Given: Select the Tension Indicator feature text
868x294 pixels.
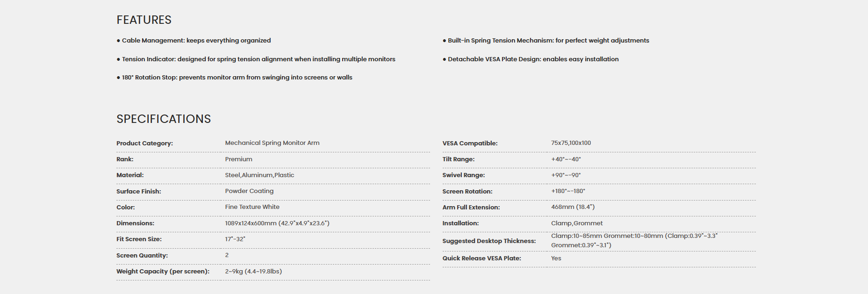Looking at the screenshot, I should tap(256, 59).
